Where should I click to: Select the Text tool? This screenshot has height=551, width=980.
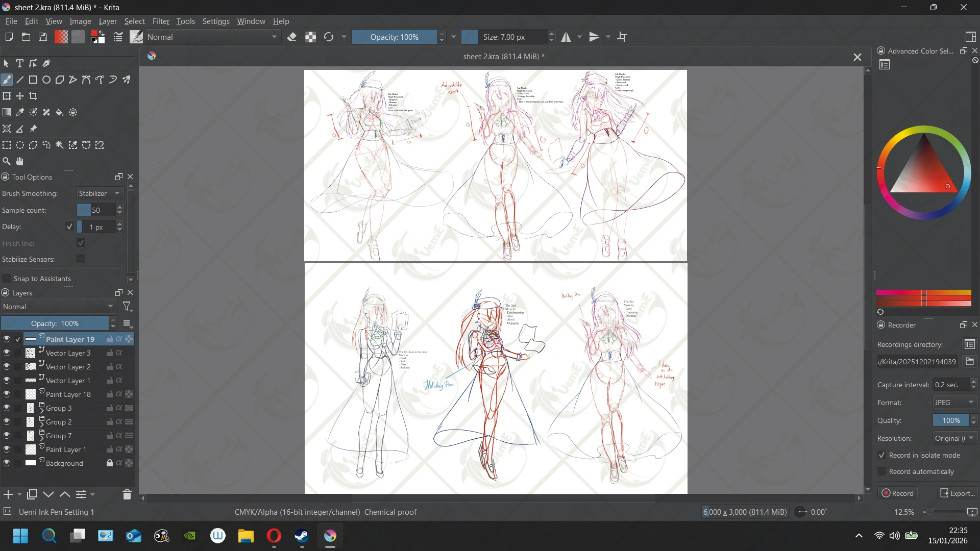click(x=20, y=63)
